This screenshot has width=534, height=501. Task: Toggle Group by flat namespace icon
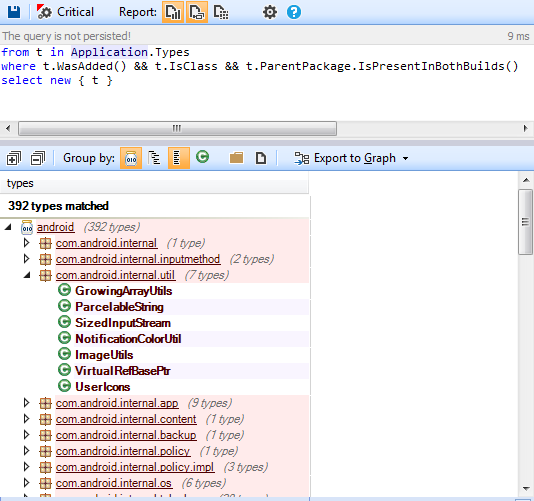click(178, 158)
